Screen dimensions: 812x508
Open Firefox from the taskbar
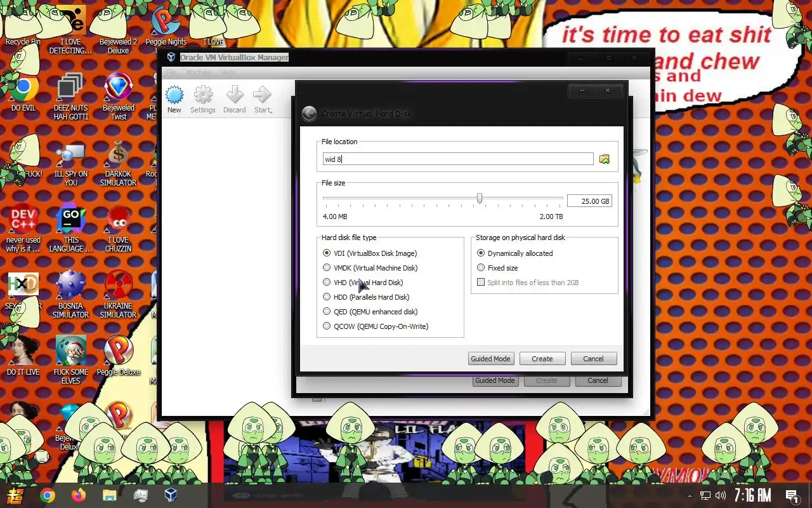tap(79, 495)
